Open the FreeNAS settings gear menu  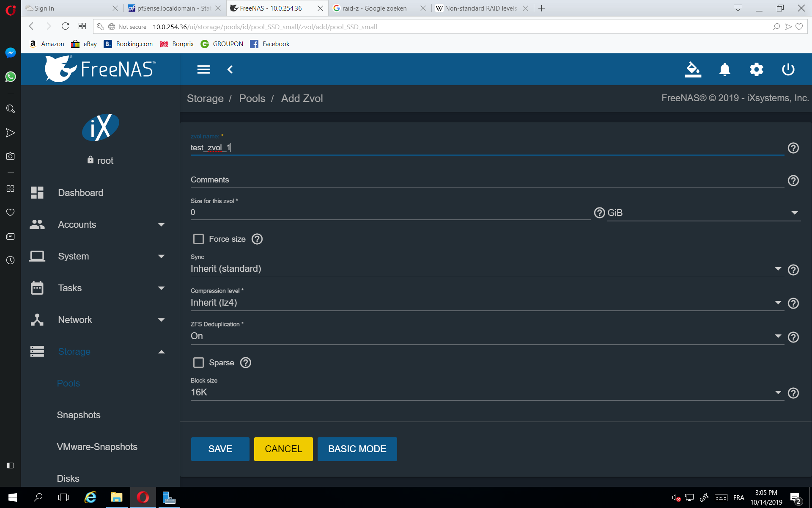pos(757,69)
